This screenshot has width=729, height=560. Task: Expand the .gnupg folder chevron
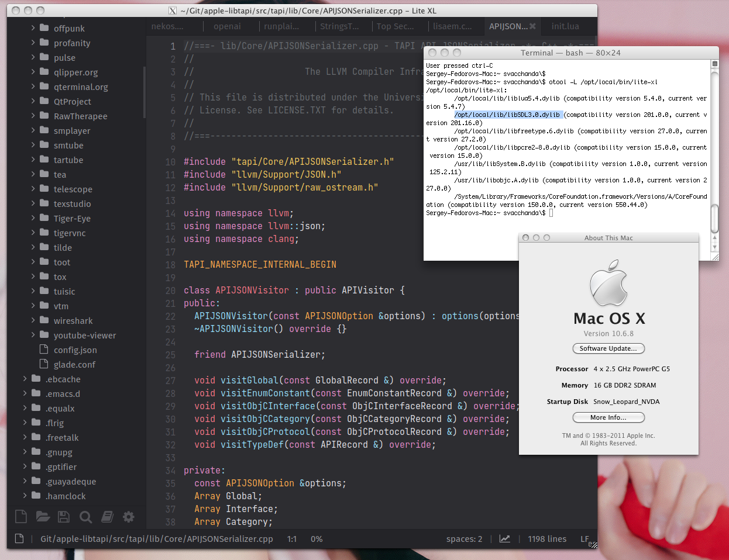tap(25, 451)
